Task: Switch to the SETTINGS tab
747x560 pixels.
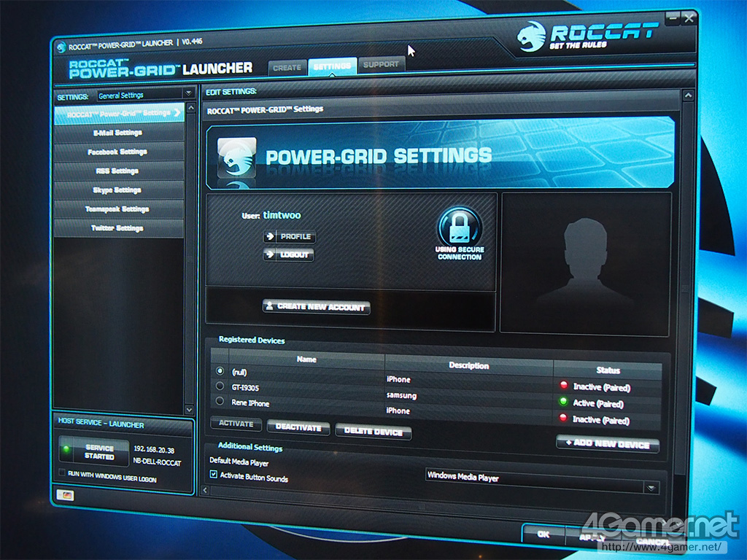Action: [332, 66]
